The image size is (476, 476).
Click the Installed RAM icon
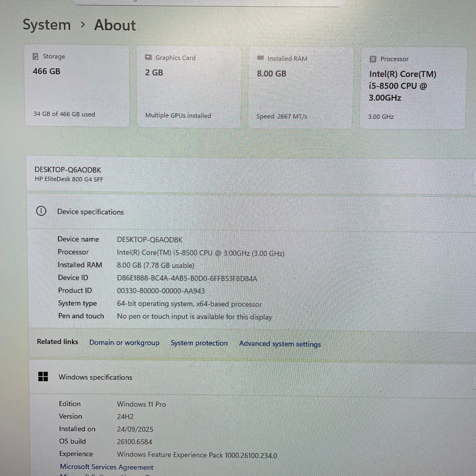(260, 58)
